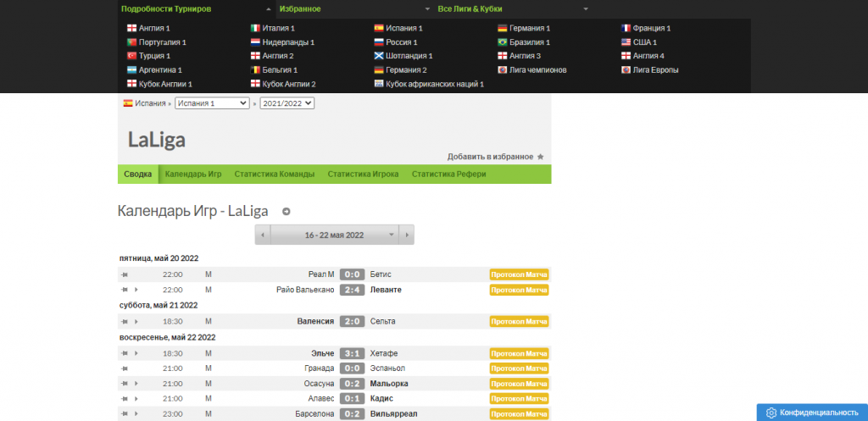Open the Все Лиги & Кубки menu
The height and width of the screenshot is (421, 868).
513,8
